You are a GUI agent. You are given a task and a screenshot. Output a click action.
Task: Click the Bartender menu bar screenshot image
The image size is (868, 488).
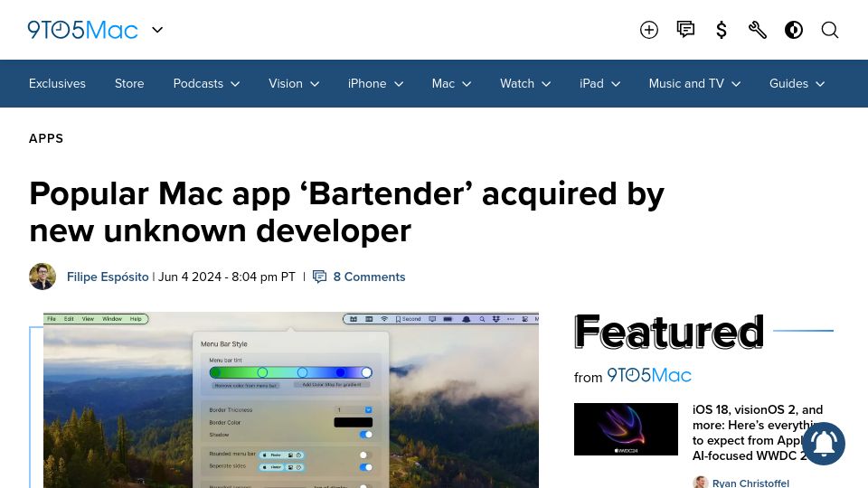[x=291, y=400]
